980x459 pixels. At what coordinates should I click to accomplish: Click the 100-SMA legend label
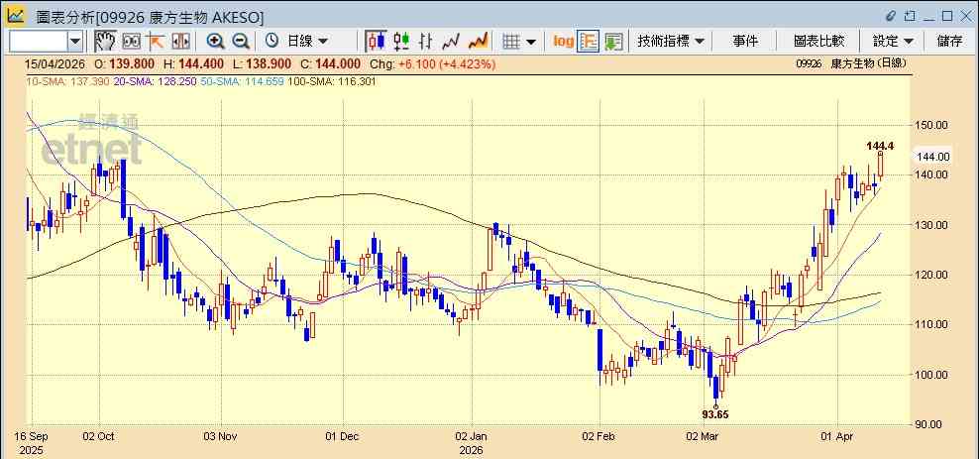click(331, 81)
